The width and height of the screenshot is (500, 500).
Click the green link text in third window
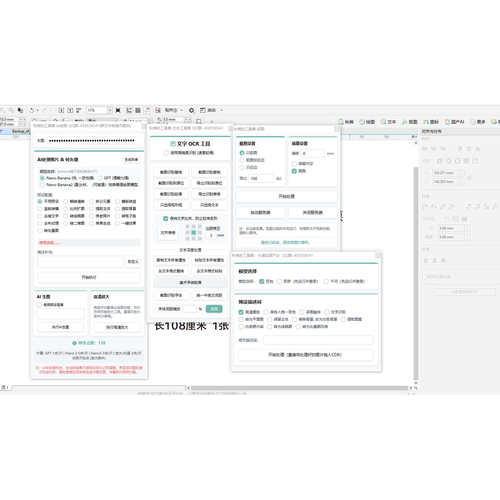285,242
